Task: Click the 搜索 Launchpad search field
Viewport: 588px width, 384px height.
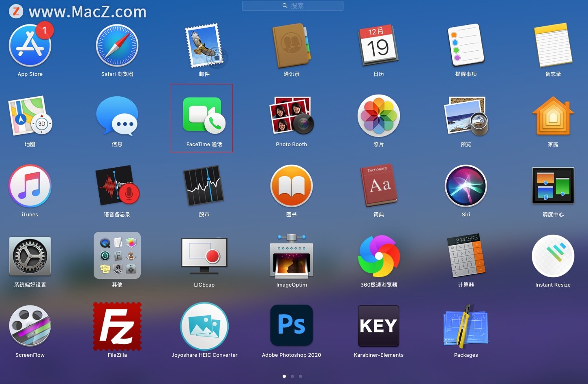Action: [x=293, y=6]
